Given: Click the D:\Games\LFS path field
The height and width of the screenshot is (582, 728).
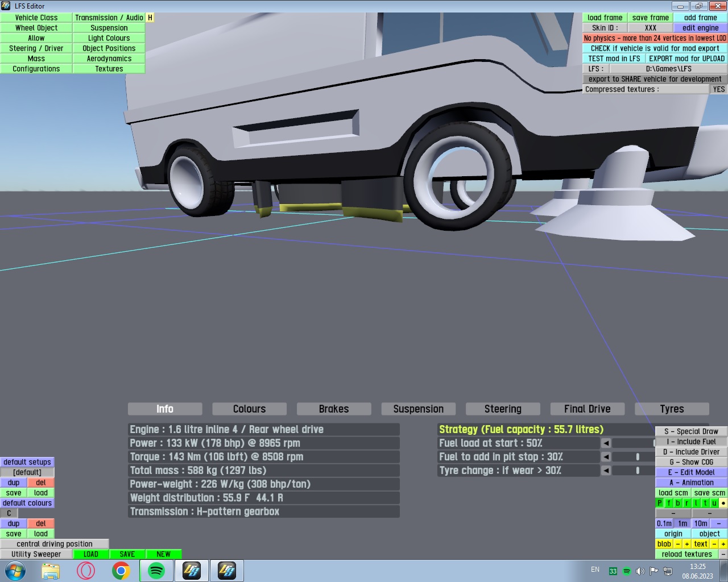Looking at the screenshot, I should (x=669, y=69).
